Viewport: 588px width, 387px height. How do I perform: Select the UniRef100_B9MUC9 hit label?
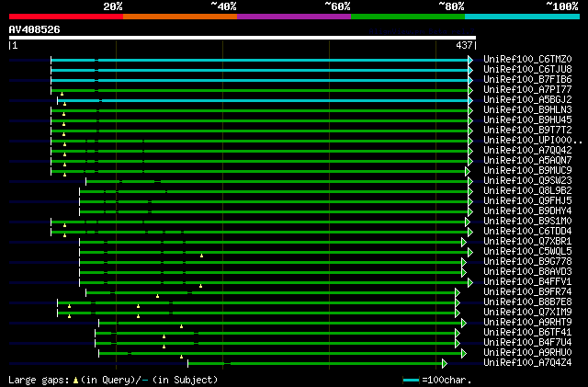pos(527,171)
